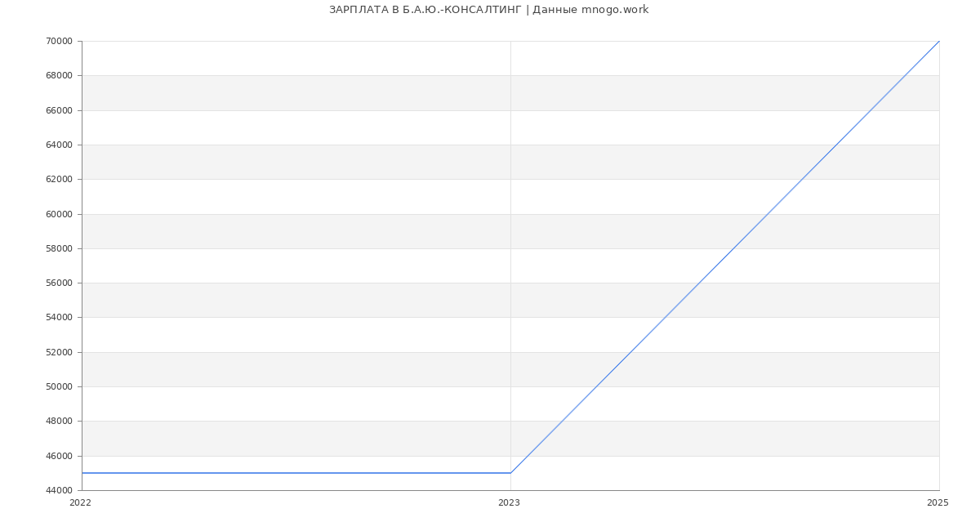Image resolution: width=980 pixels, height=531 pixels.
Task: Click the 54000 y-axis label
Action: pos(59,318)
